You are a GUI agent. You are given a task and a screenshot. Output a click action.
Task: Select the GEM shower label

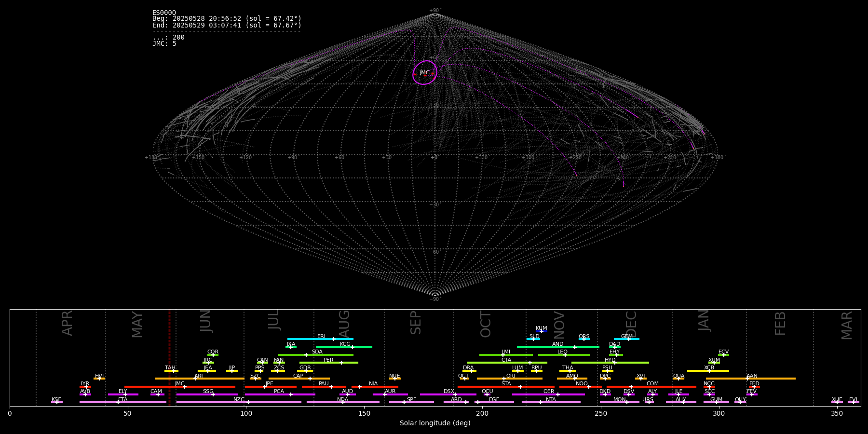627,337
